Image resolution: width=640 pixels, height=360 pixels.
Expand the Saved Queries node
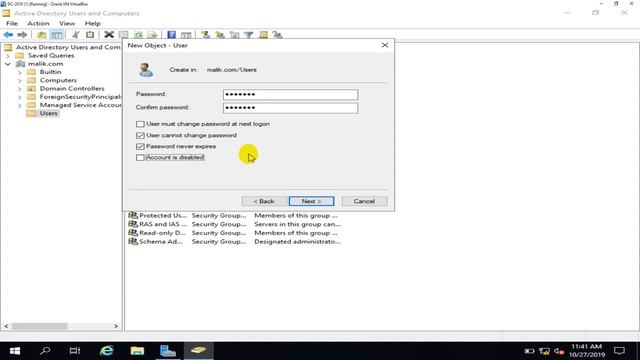(8, 56)
